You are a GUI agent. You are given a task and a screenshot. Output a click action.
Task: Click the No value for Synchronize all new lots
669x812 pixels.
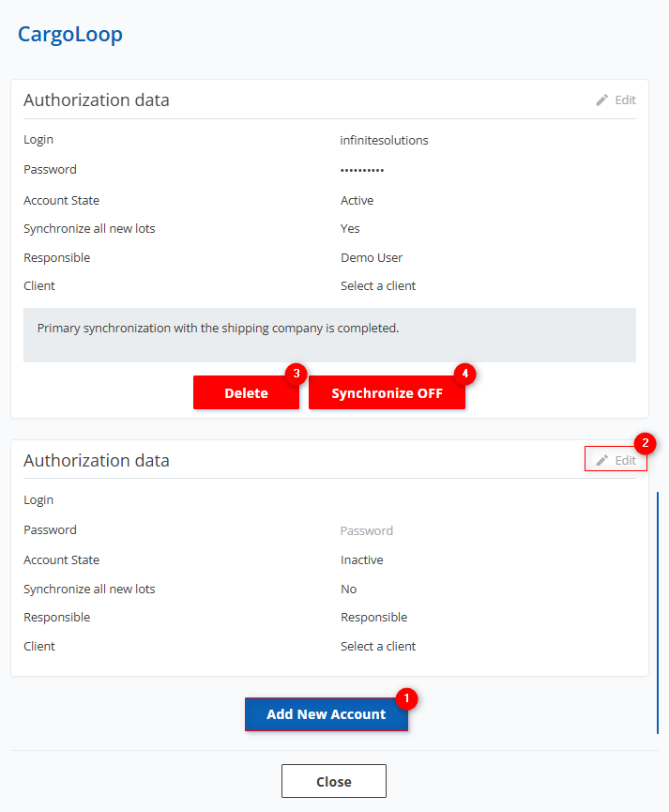348,589
